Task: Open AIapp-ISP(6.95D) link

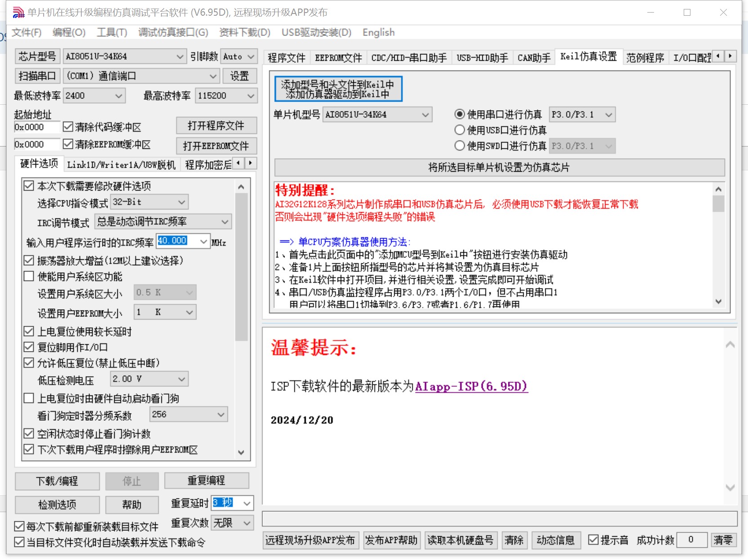Action: [471, 386]
